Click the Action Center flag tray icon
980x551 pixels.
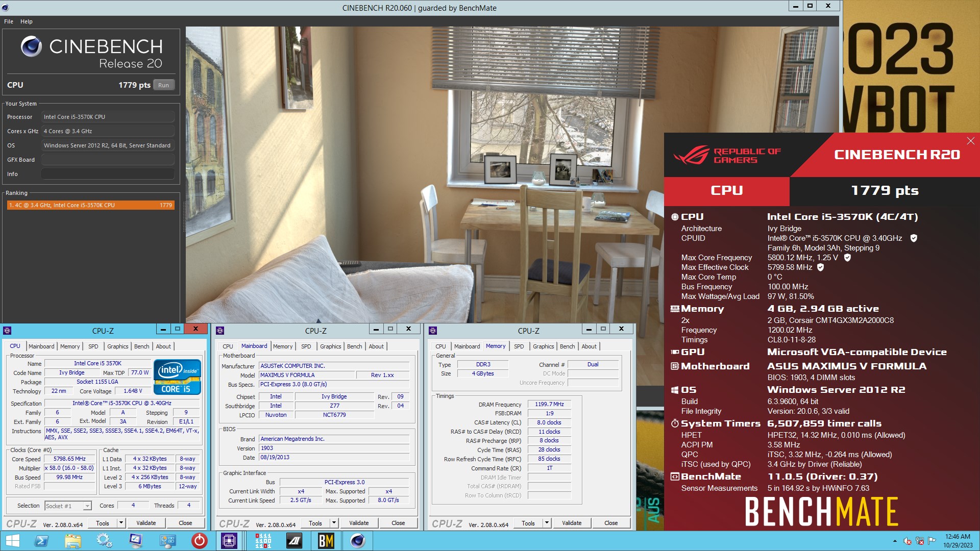[x=932, y=541]
